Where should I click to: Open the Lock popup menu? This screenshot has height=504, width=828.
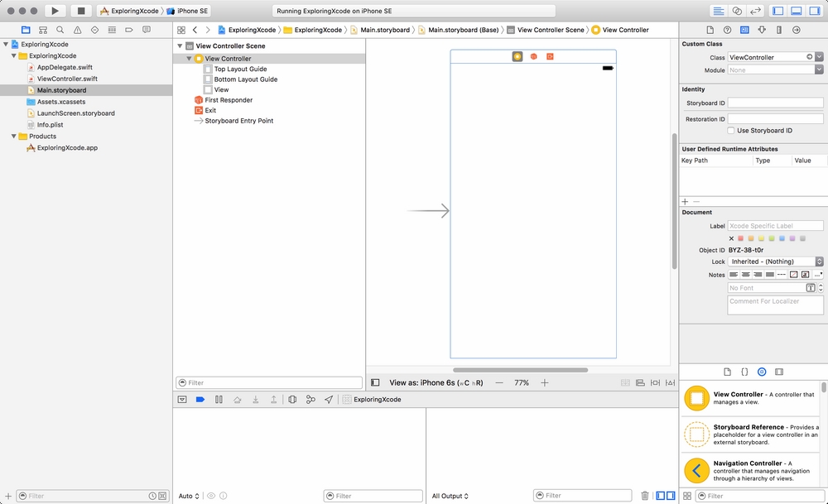[775, 262]
